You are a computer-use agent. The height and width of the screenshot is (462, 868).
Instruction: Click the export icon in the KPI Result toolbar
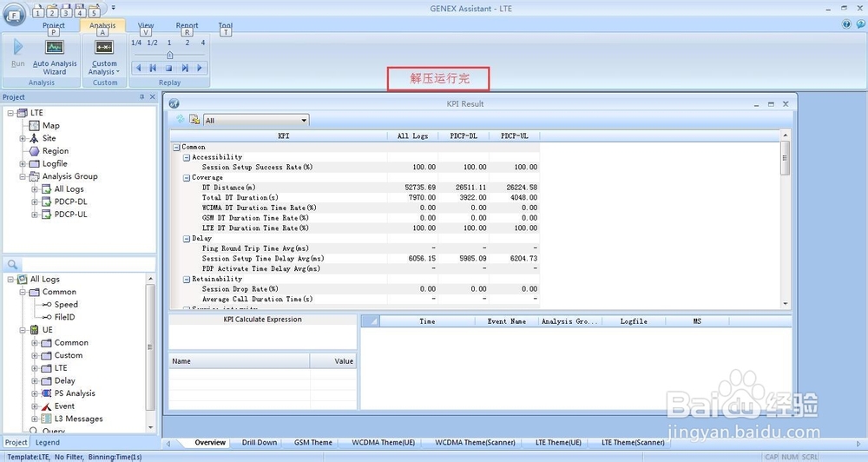pos(194,119)
